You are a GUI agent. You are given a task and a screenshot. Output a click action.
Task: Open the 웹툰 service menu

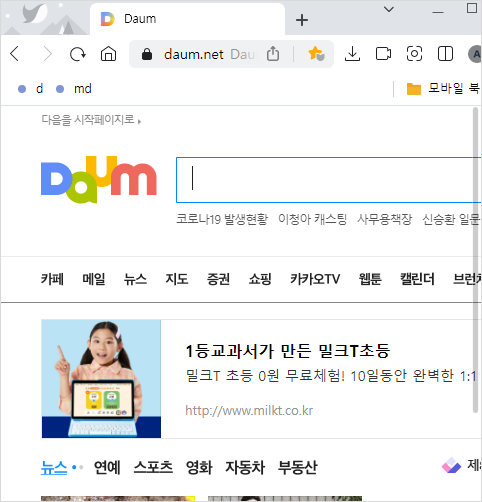pyautogui.click(x=370, y=279)
